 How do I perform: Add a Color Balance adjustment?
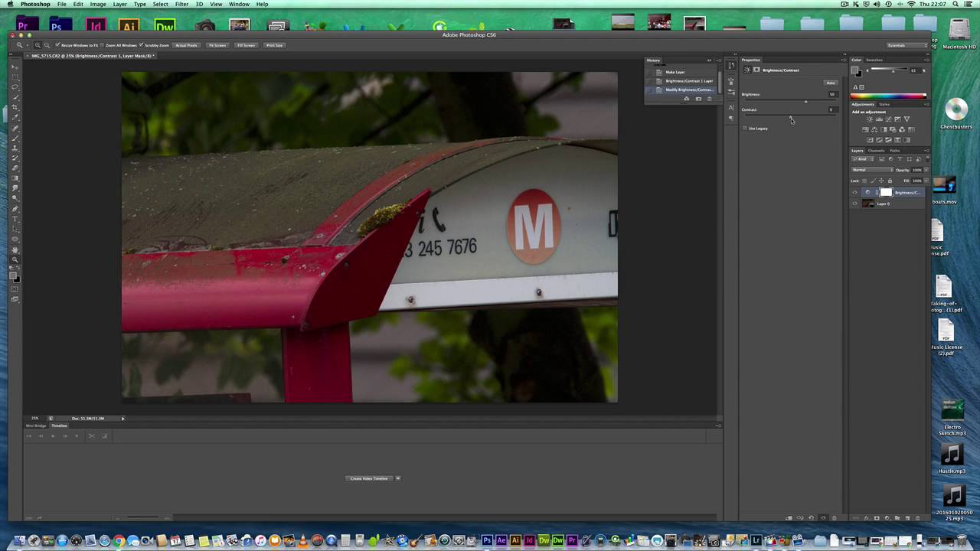tap(874, 130)
